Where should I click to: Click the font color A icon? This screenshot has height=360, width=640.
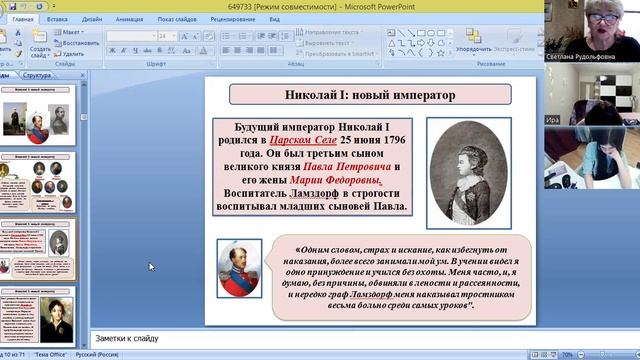coord(203,51)
